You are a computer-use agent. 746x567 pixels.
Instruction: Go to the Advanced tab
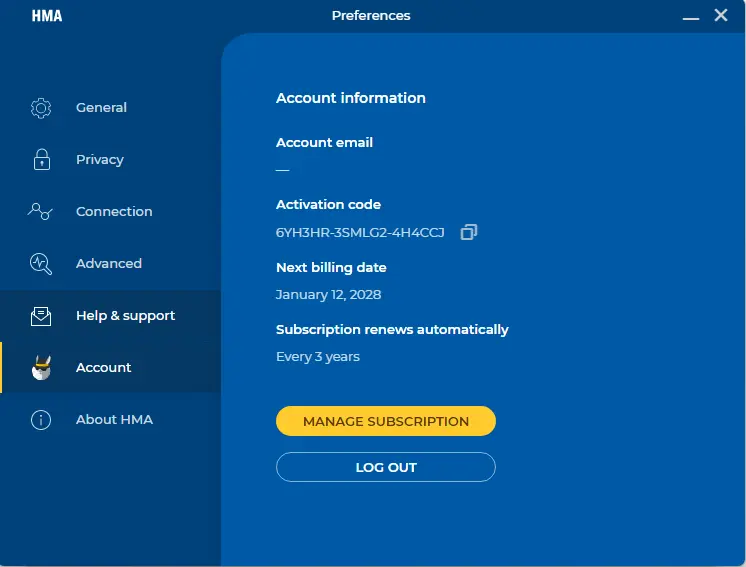(x=109, y=264)
